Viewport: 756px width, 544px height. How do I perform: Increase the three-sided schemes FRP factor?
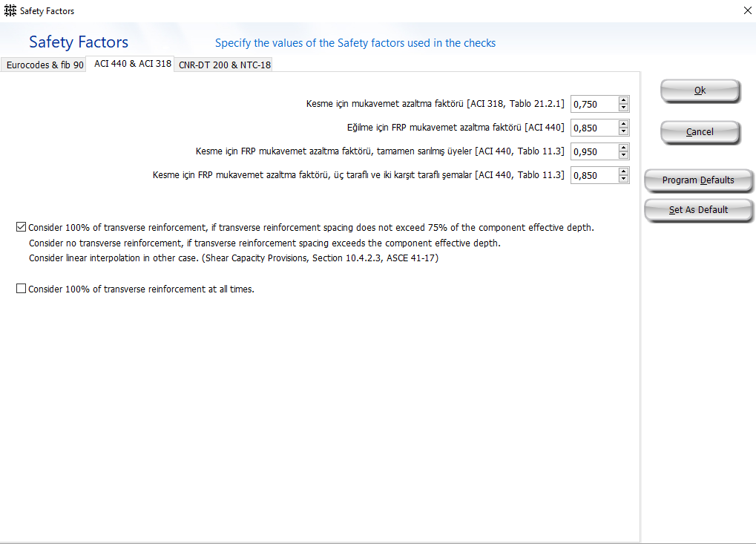[623, 171]
